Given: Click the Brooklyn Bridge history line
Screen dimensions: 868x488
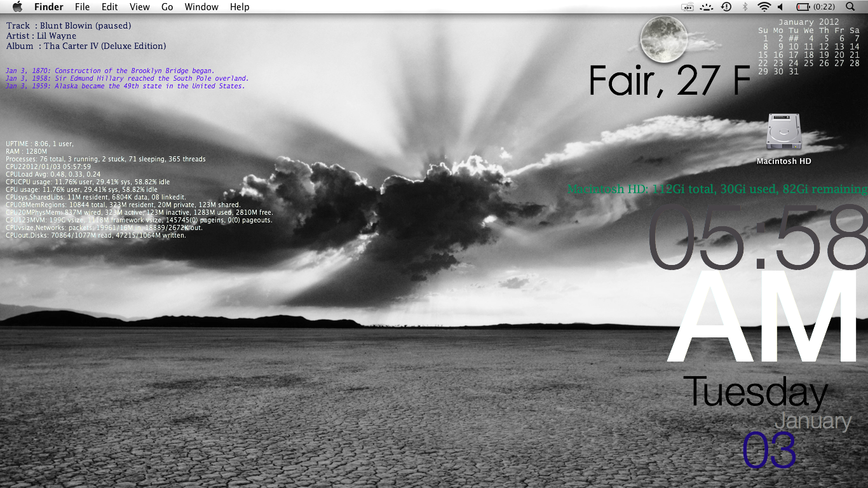Looking at the screenshot, I should (110, 71).
